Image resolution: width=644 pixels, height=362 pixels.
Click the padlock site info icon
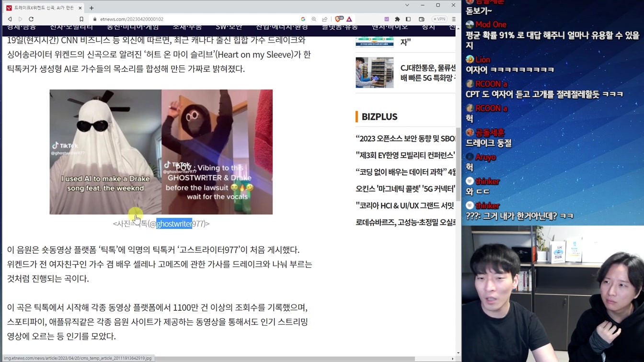point(95,19)
